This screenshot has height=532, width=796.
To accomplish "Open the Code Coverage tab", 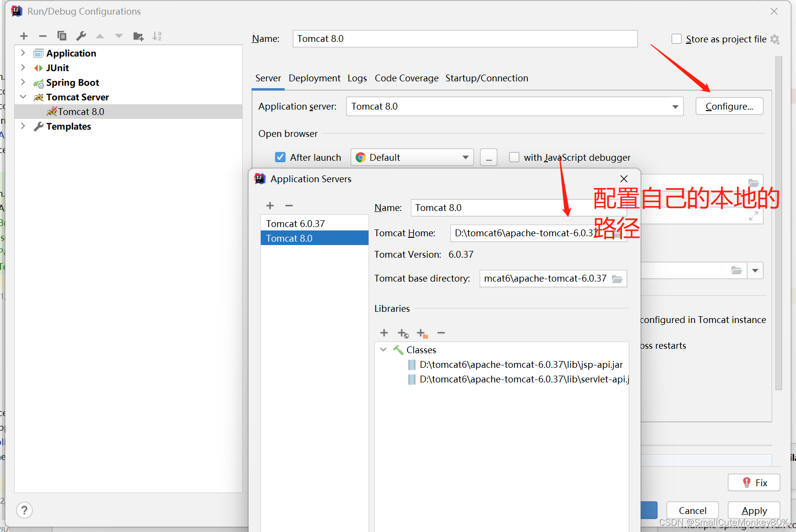I will point(407,78).
